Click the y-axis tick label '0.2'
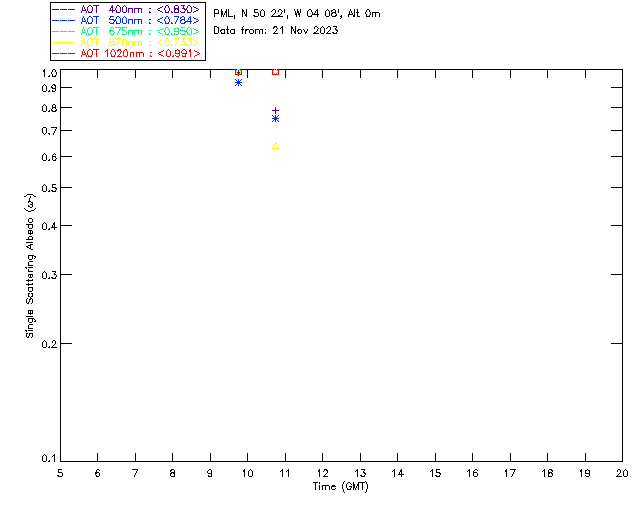The width and height of the screenshot is (640, 512). point(49,344)
